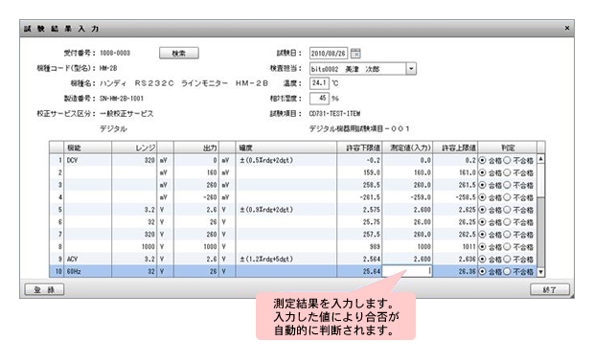Click the 60Hz cell in row 10
The height and width of the screenshot is (364, 594).
[x=87, y=272]
